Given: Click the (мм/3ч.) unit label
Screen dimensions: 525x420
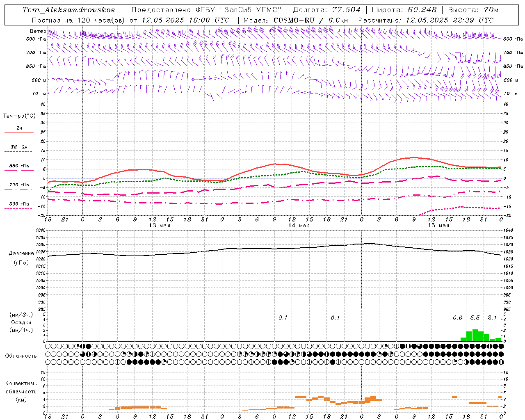Looking at the screenshot, I should point(21,315).
